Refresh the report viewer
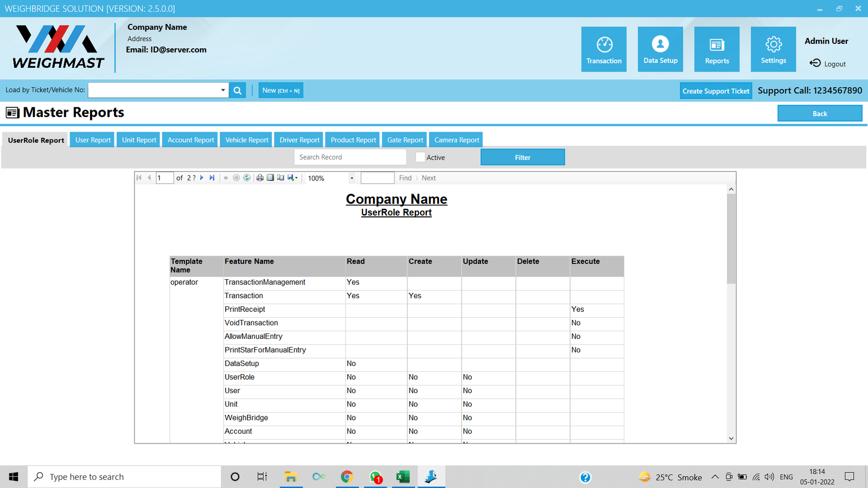The height and width of the screenshot is (488, 868). (247, 178)
